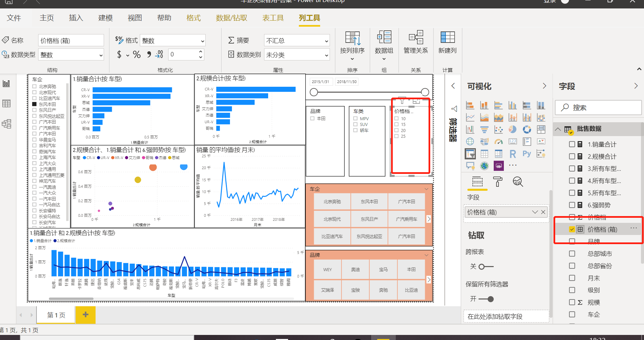Choose the Python (Py) visual

tap(527, 154)
